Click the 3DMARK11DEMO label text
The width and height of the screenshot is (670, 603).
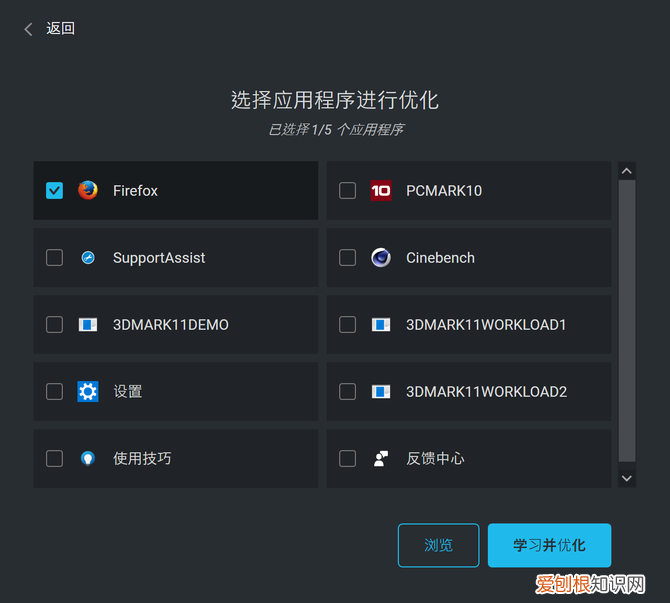coord(171,325)
